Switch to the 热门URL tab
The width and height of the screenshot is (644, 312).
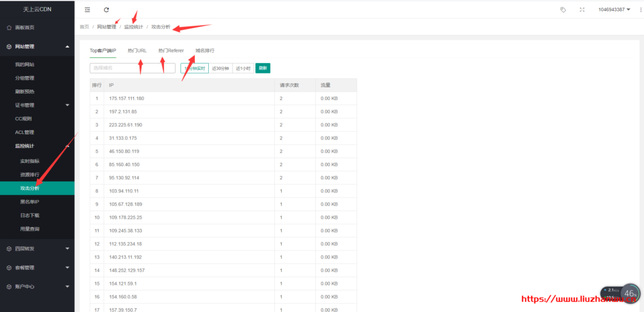(x=136, y=50)
